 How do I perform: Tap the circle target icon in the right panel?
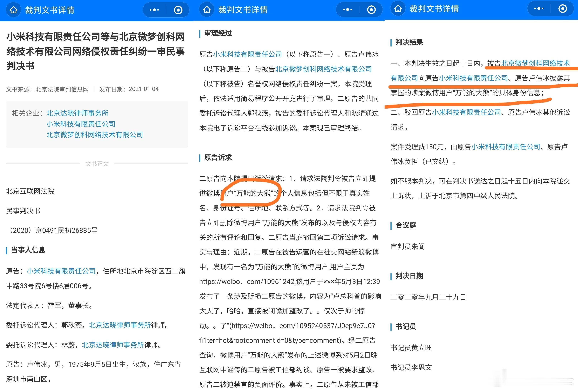tap(563, 9)
